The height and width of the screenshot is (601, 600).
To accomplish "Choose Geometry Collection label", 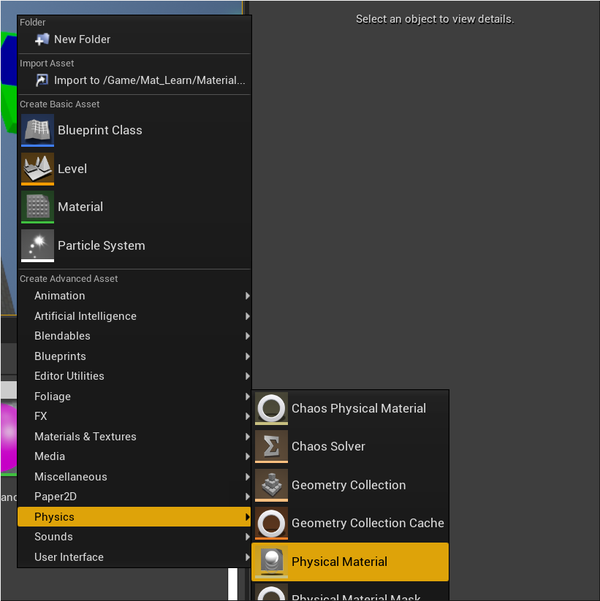I will click(x=348, y=485).
